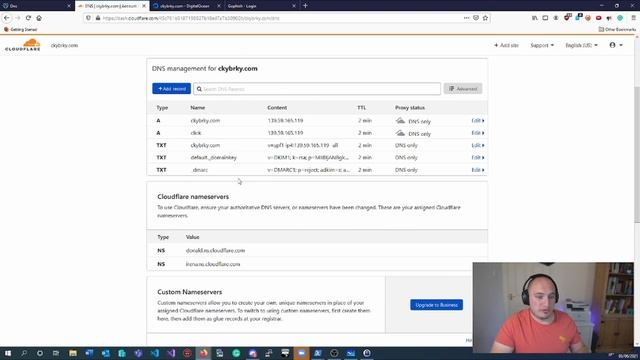The width and height of the screenshot is (640, 360).
Task: Toggle proxy cloud for A ckybrky.com record
Action: (x=400, y=121)
